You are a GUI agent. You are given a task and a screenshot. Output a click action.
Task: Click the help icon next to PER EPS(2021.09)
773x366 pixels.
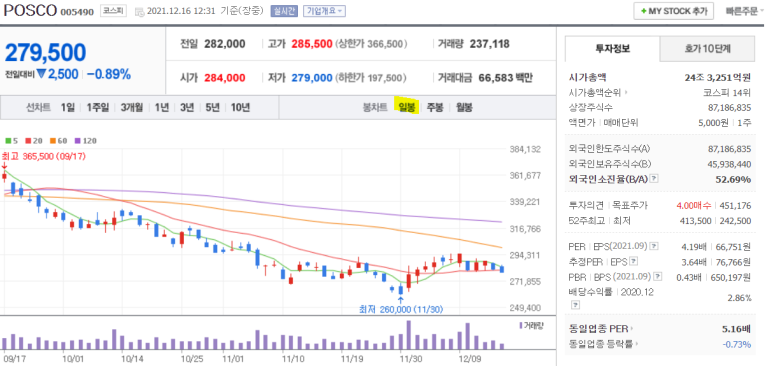(654, 246)
